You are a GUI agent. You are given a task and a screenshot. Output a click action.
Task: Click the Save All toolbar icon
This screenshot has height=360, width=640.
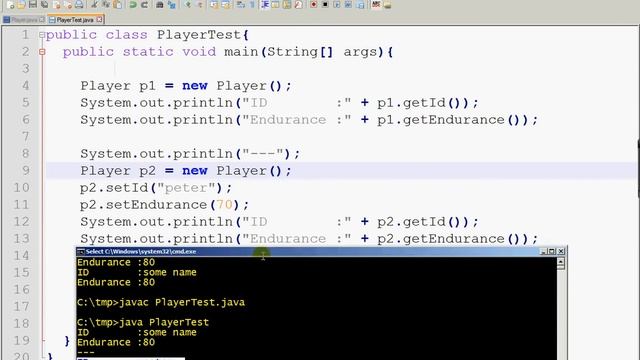point(44,4)
